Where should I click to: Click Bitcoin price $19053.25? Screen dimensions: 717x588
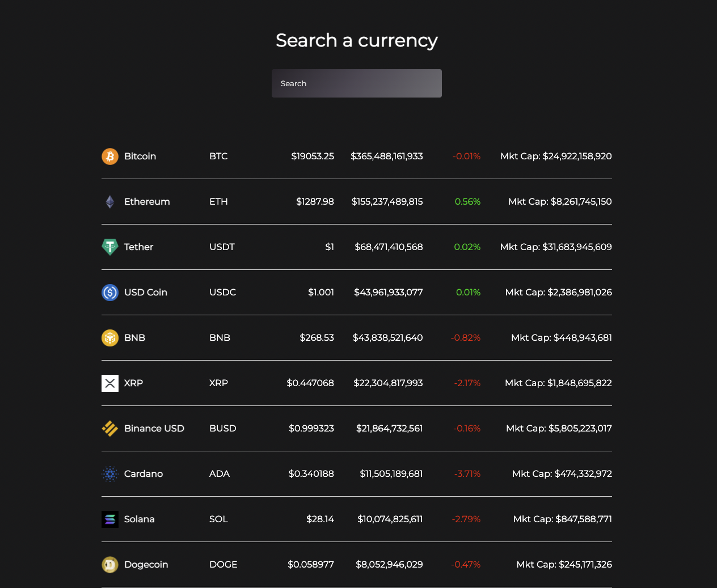point(313,156)
